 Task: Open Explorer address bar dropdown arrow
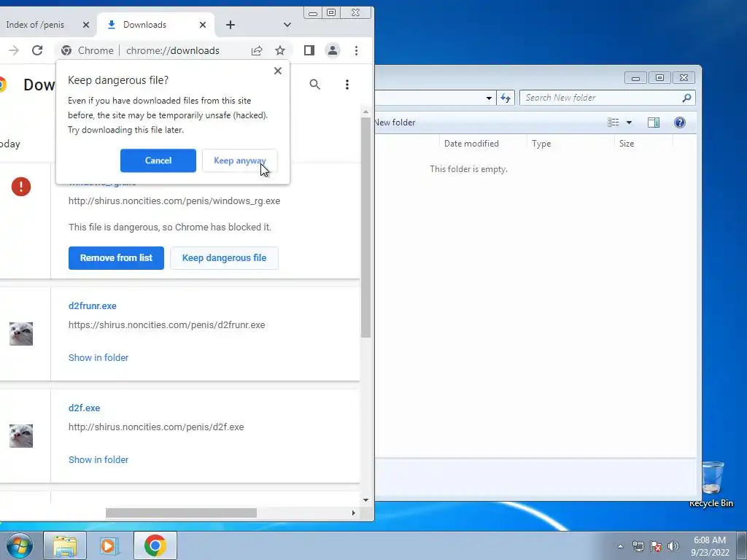pyautogui.click(x=489, y=98)
